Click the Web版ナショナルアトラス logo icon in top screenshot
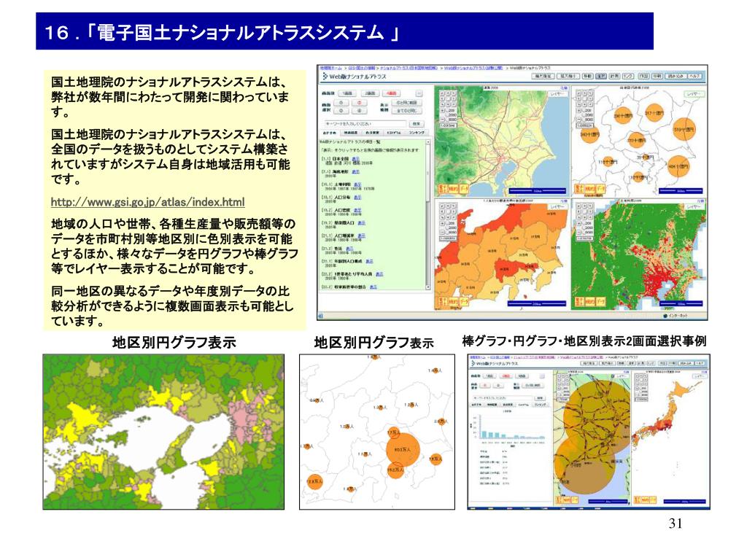The width and height of the screenshot is (747, 560). click(x=325, y=77)
